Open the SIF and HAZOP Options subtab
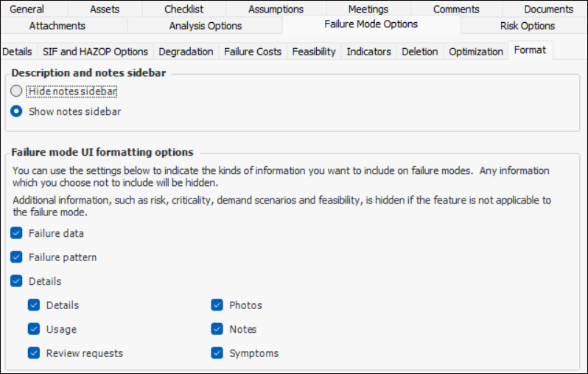Image resolution: width=588 pixels, height=374 pixels. 97,52
